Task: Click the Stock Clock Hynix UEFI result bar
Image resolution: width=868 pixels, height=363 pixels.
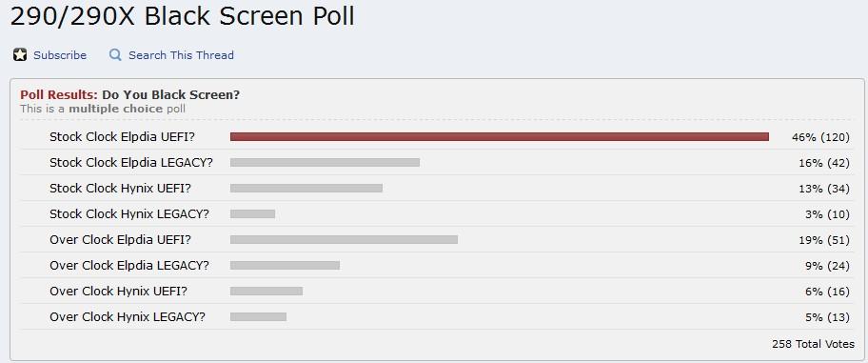Action: [x=306, y=189]
